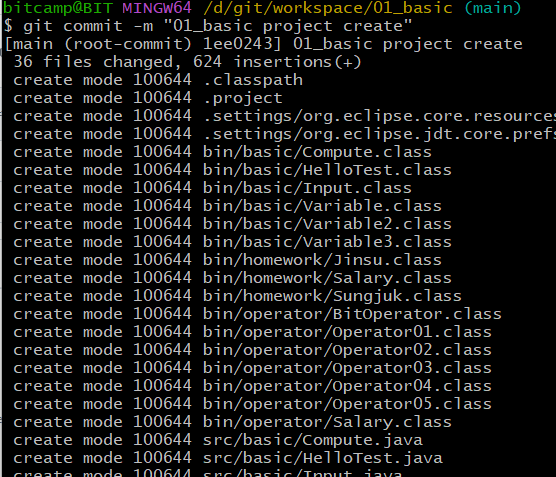
Task: Click 'src/basic/HelloTest.java' entry
Action: [x=322, y=459]
